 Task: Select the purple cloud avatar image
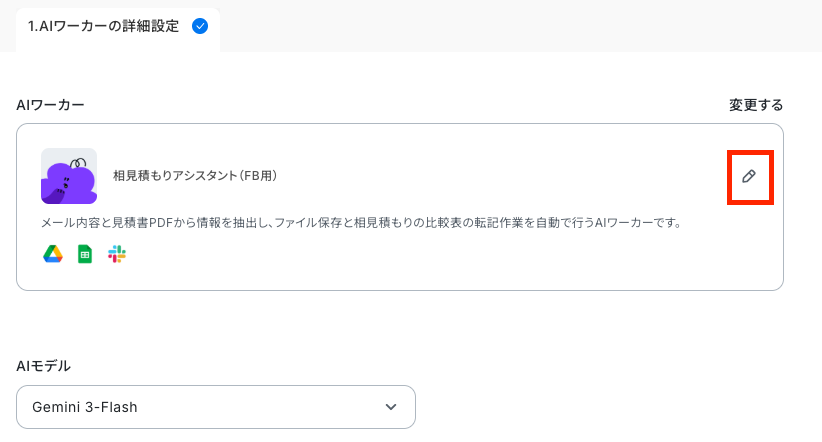coord(69,176)
